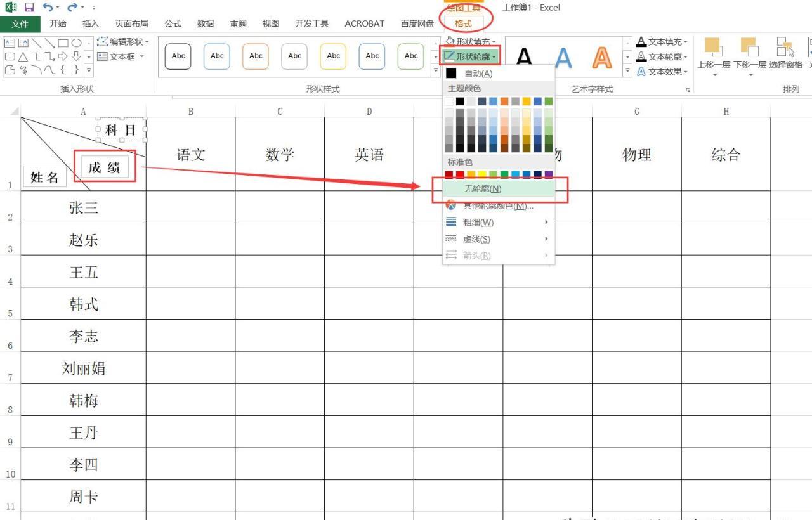Click the 科目 text box
This screenshot has height=520, width=812.
121,129
